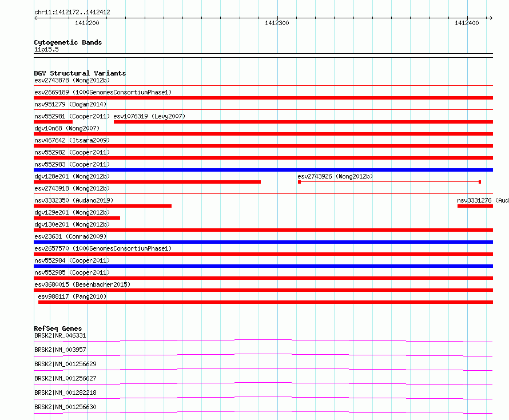The height and width of the screenshot is (420, 509).
Task: Click the thick red bar under esv2669189
Action: tap(263, 98)
